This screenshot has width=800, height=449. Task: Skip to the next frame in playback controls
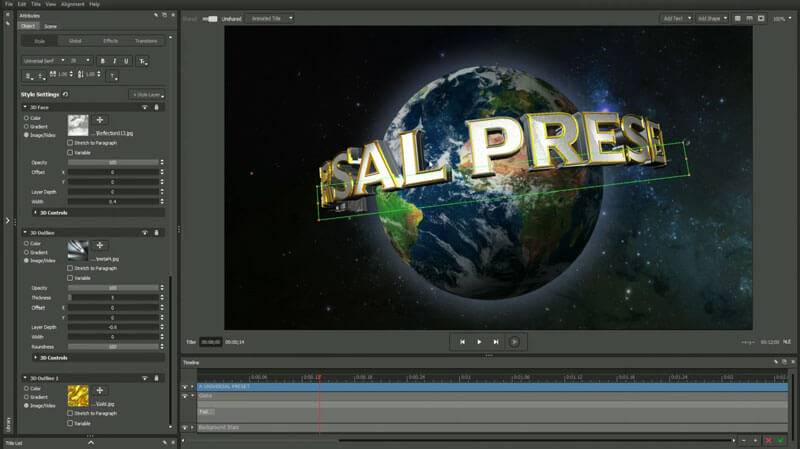click(x=496, y=342)
